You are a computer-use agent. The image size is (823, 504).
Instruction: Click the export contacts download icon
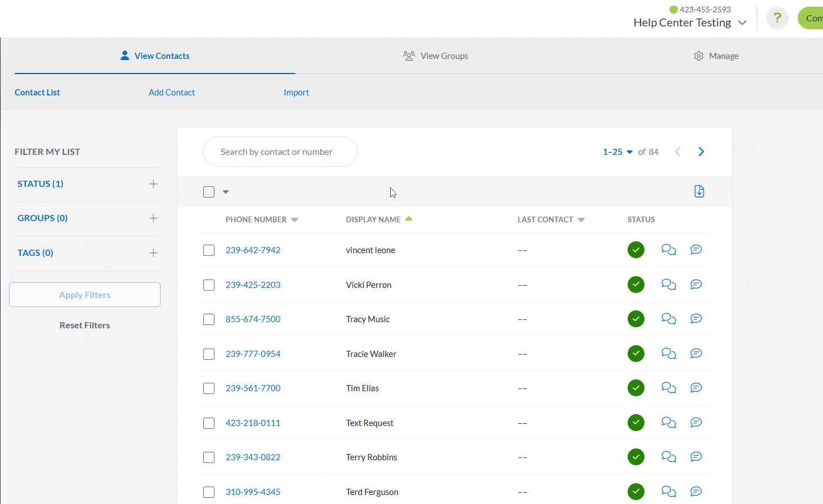(699, 191)
